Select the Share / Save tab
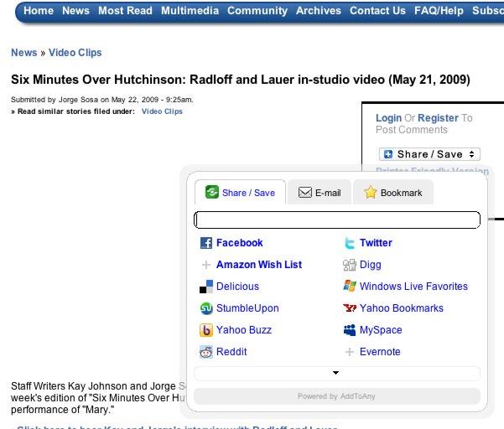The width and height of the screenshot is (504, 429). 240,193
